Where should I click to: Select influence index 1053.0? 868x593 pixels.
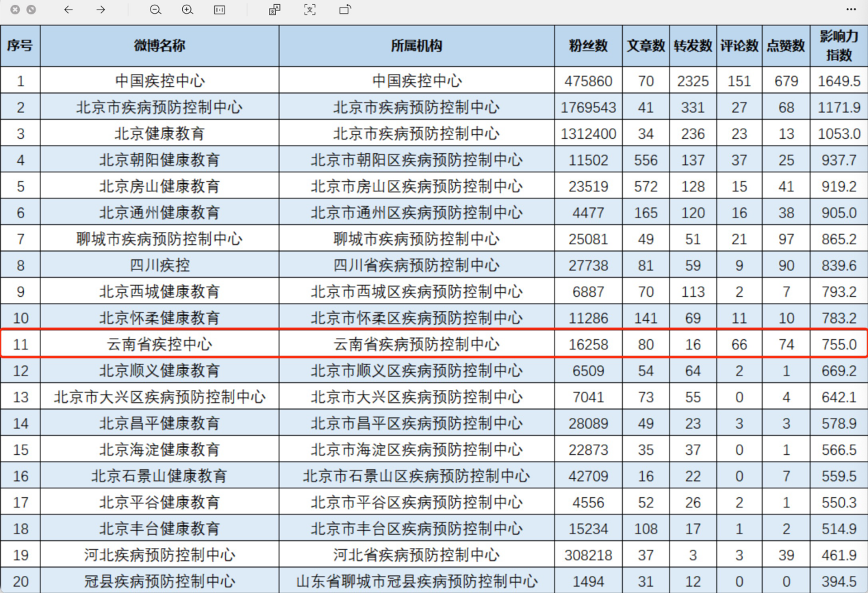(839, 133)
